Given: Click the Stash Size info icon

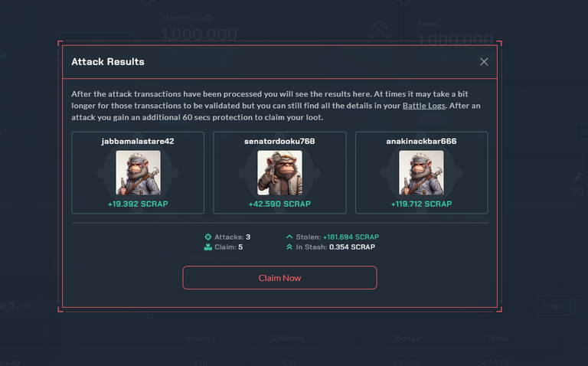Looking at the screenshot, I should click(x=208, y=18).
